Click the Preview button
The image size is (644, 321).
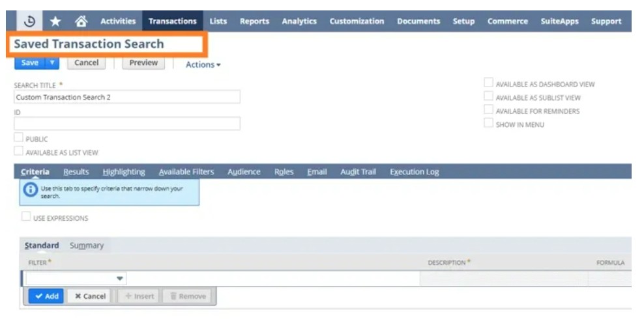(x=143, y=63)
